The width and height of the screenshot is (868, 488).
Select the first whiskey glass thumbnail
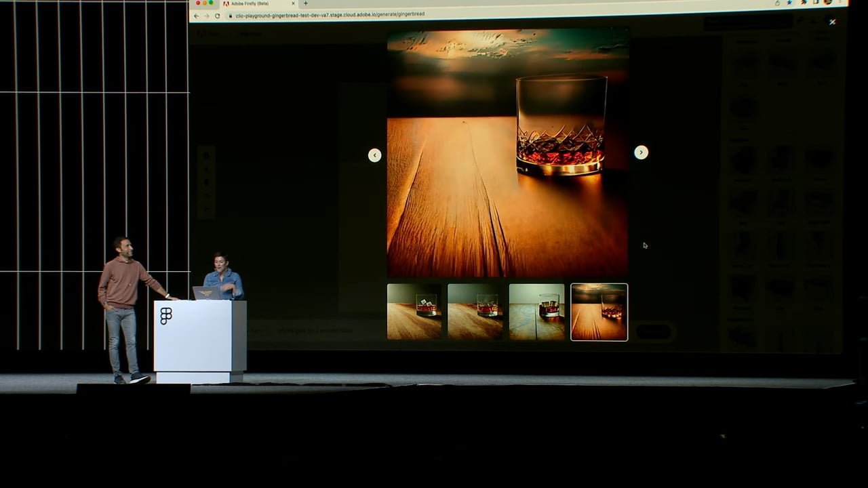(x=414, y=312)
